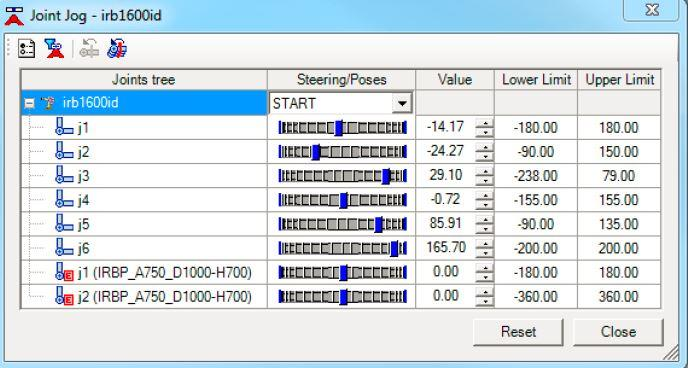Increase the j1 value with up spinner
Image resolution: width=688 pixels, height=368 pixels.
484,123
